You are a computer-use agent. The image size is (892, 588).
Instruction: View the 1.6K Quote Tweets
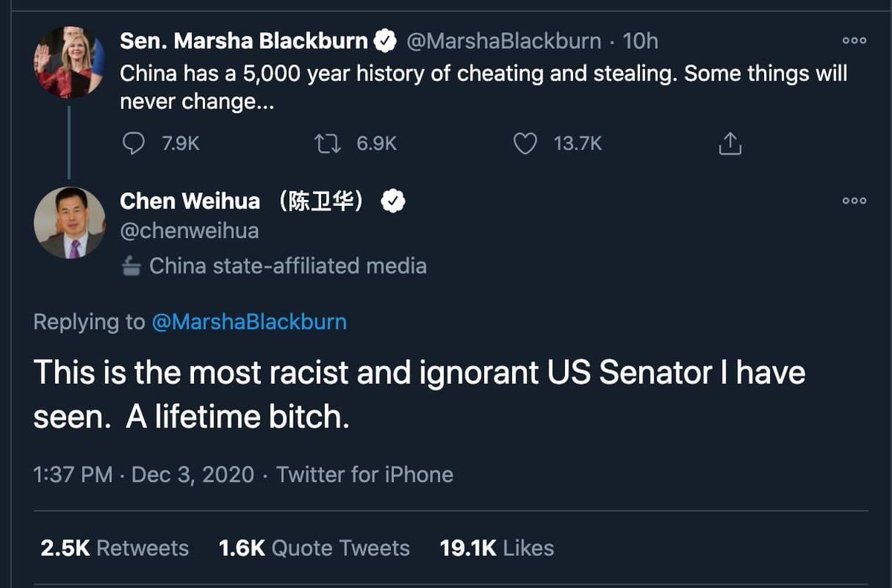pyautogui.click(x=314, y=549)
